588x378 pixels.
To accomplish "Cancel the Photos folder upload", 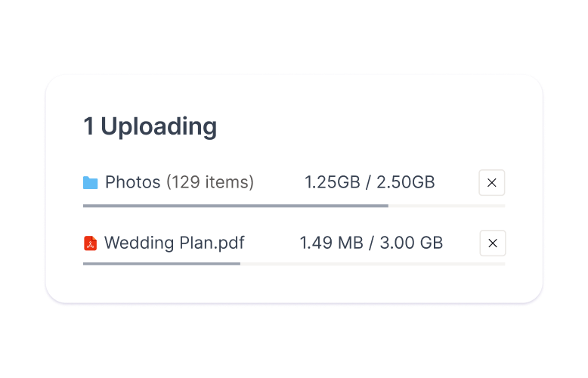I will coord(492,182).
